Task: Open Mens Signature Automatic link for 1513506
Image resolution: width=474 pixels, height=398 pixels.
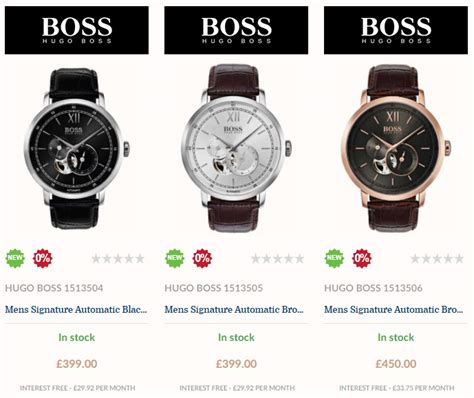Action: [394, 310]
